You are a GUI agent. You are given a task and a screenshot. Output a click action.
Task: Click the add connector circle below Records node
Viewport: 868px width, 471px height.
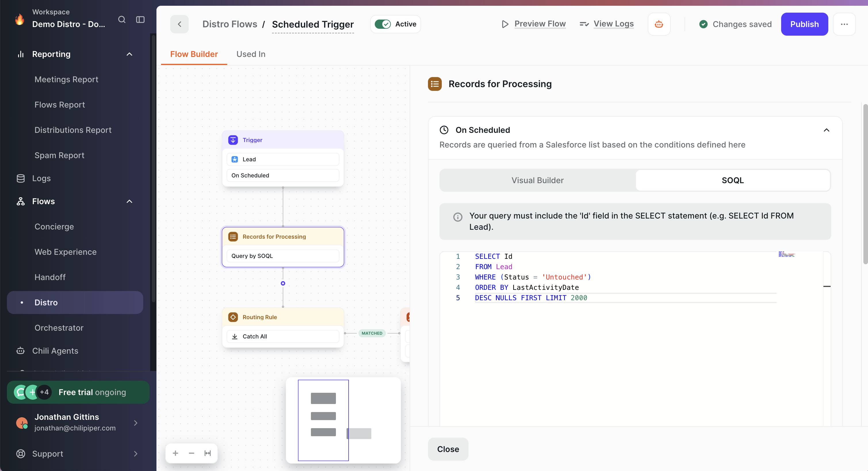click(283, 283)
